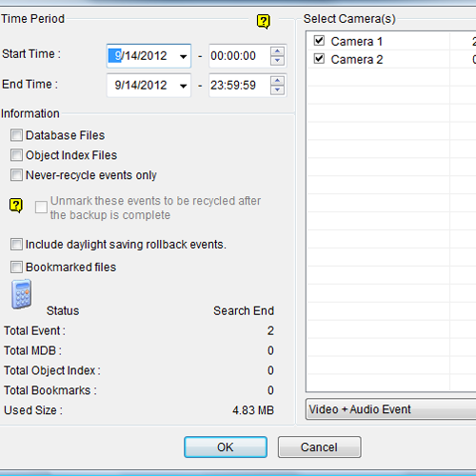This screenshot has width=476, height=476.
Task: Open the Start Time date dropdown
Action: click(183, 56)
